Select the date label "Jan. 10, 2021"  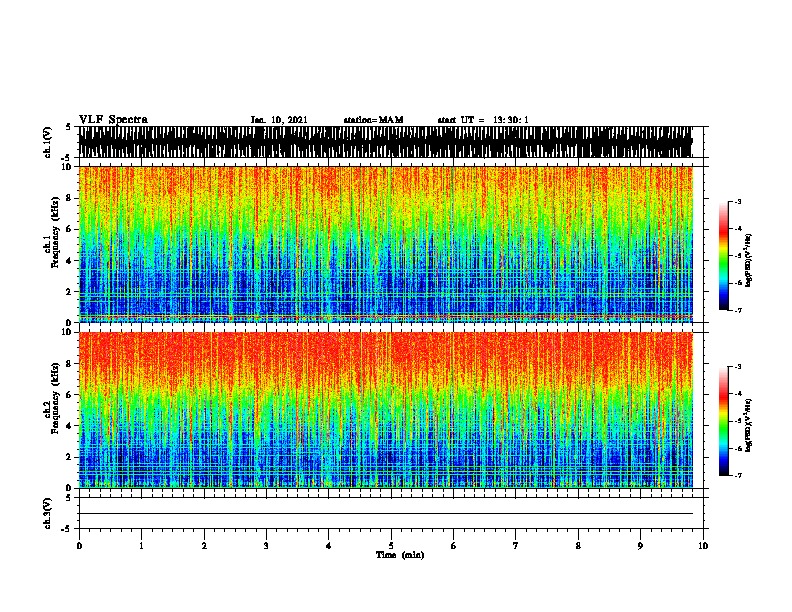tap(279, 120)
